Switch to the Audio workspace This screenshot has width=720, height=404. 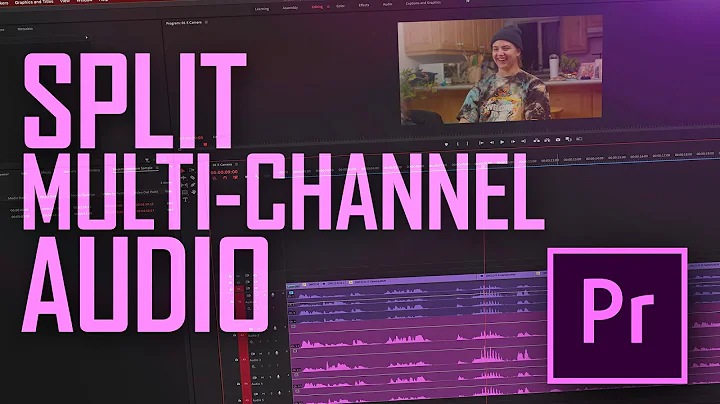tap(387, 4)
